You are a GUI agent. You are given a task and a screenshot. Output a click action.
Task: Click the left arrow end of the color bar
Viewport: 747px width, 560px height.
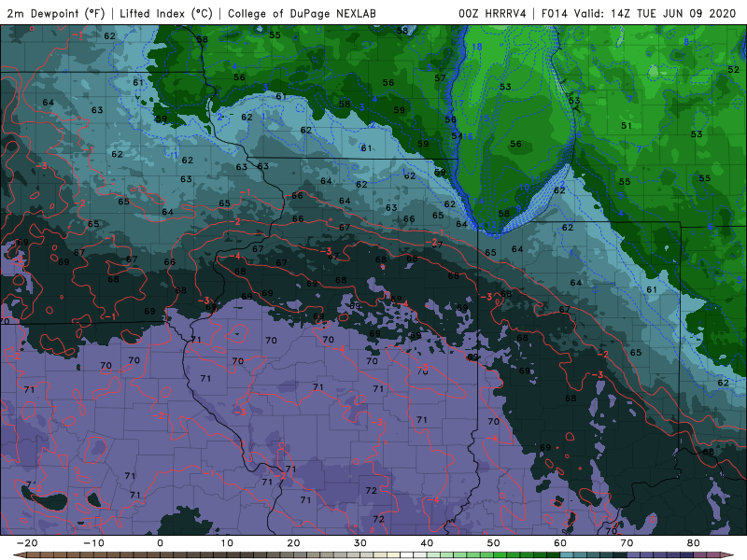click(19, 555)
